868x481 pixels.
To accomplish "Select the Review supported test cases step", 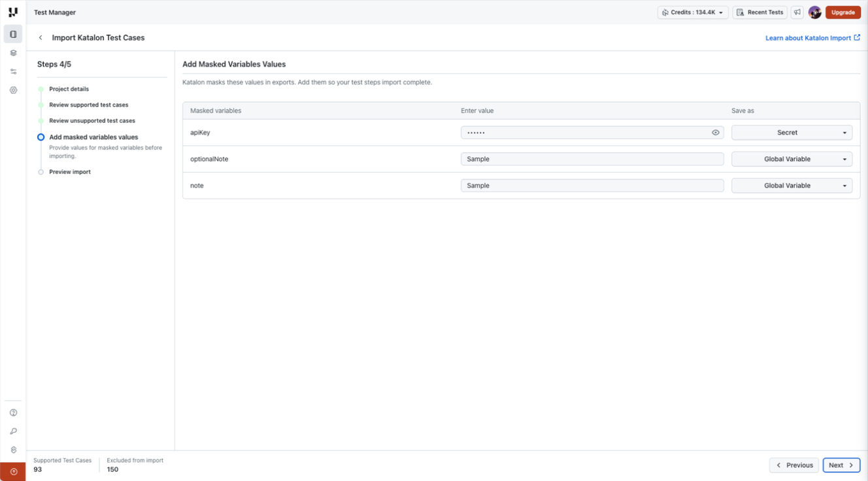I will click(x=89, y=105).
